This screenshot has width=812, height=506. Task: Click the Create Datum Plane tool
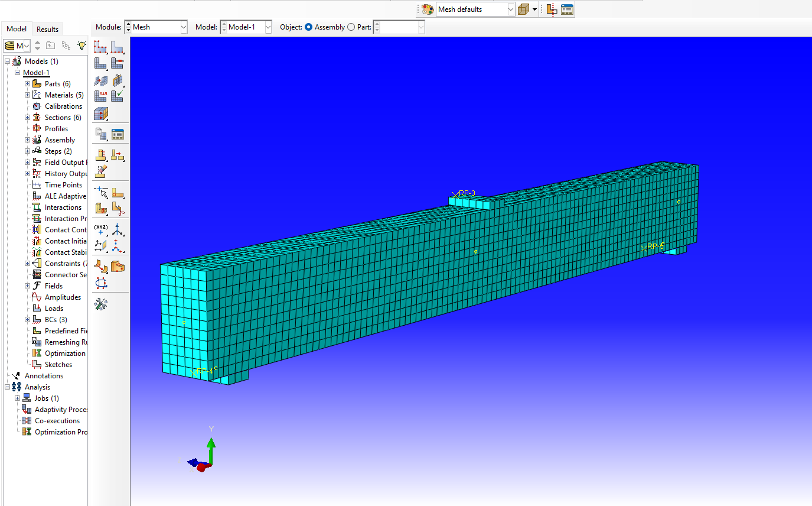click(101, 245)
